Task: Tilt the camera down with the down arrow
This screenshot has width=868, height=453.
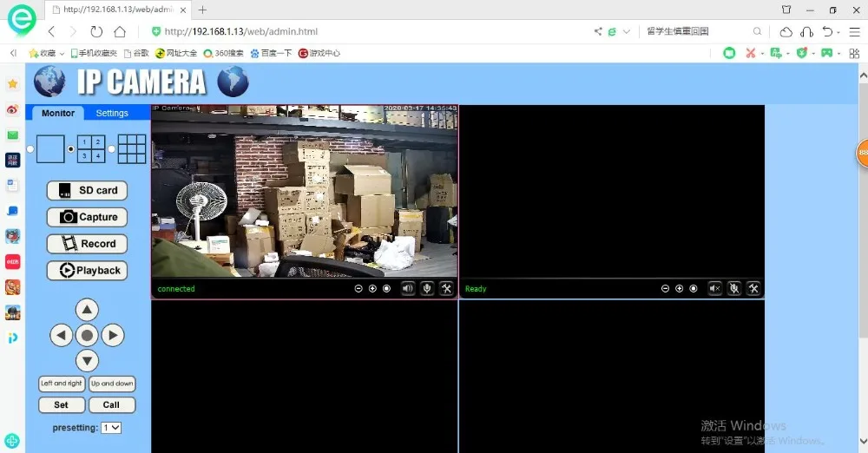Action: click(x=87, y=360)
